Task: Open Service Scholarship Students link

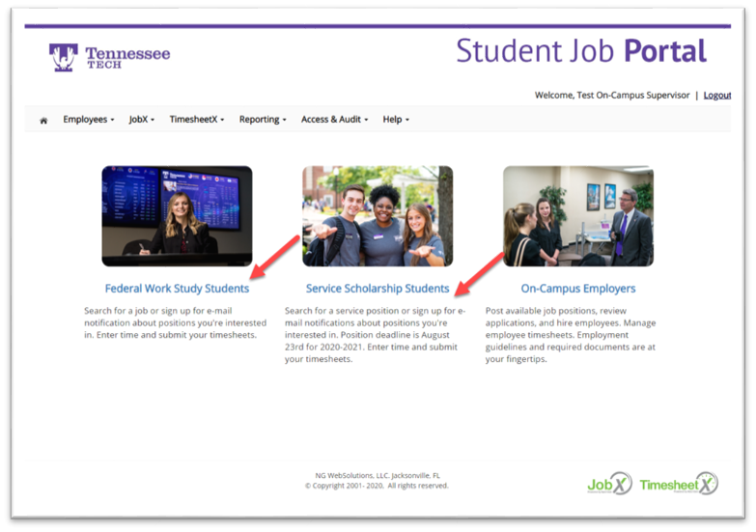Action: click(378, 289)
